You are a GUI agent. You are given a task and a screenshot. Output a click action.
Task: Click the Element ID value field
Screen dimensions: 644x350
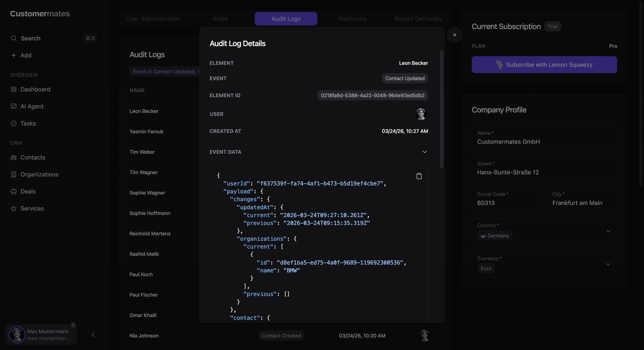(x=372, y=95)
